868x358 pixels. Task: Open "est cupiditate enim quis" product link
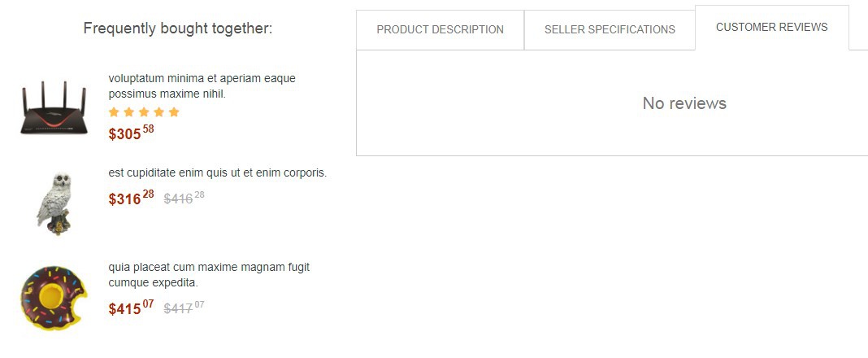[x=217, y=172]
